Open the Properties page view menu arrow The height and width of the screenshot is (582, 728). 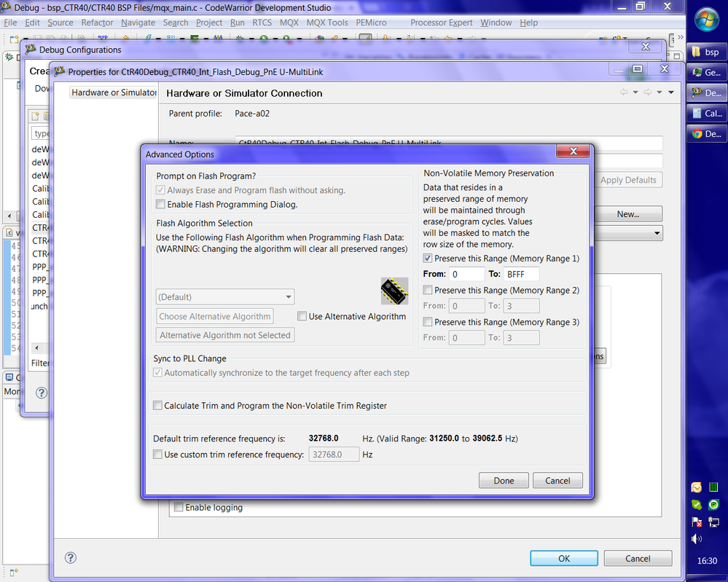pyautogui.click(x=671, y=93)
